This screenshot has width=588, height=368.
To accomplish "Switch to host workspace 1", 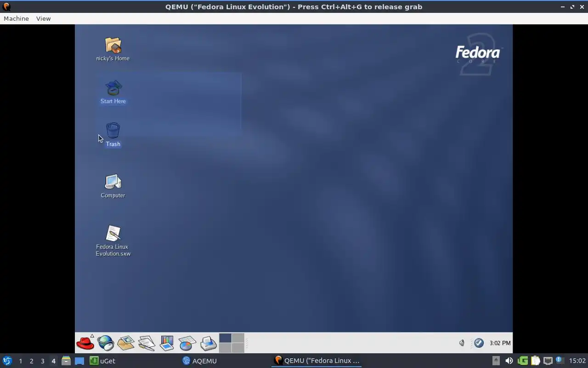I will (x=20, y=361).
